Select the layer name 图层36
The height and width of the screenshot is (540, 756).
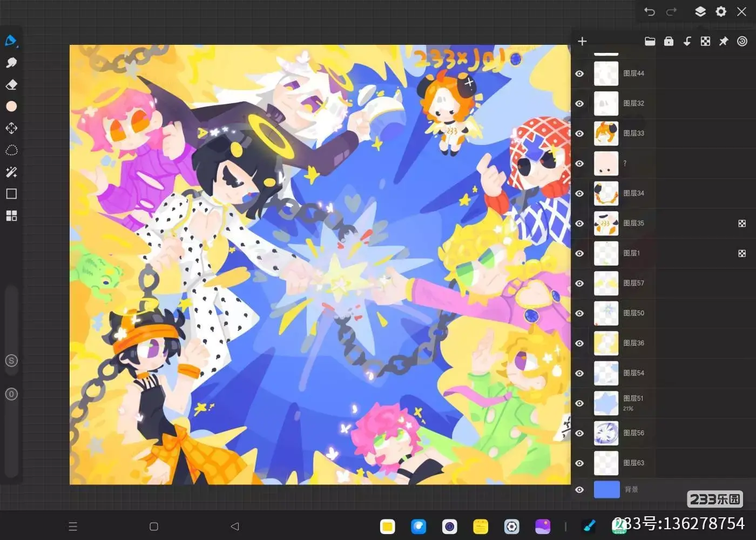(633, 343)
